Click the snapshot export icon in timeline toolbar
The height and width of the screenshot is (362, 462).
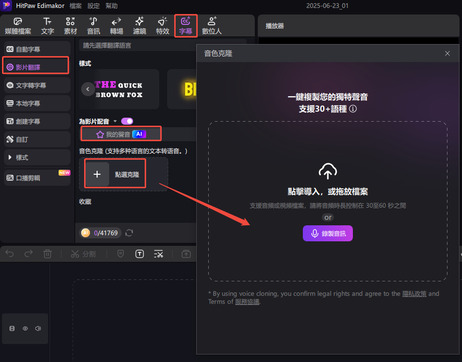click(186, 254)
